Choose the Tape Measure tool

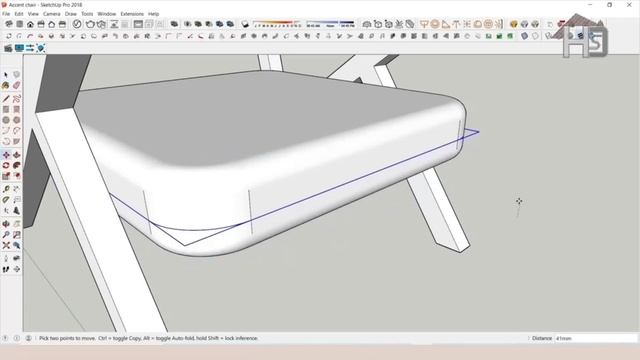click(x=6, y=189)
